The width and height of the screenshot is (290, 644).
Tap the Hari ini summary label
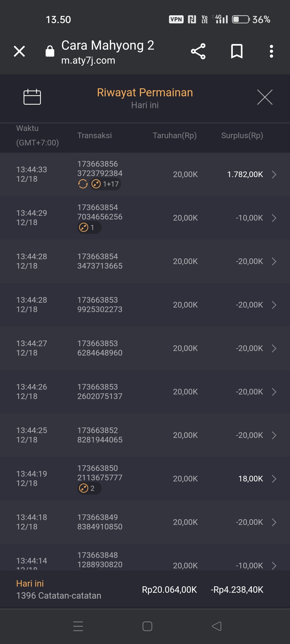[30, 583]
